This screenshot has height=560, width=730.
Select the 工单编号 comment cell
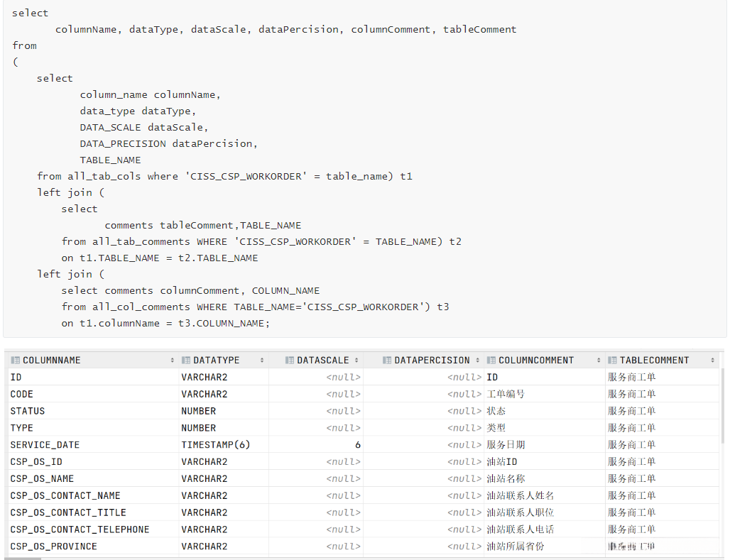tap(545, 395)
